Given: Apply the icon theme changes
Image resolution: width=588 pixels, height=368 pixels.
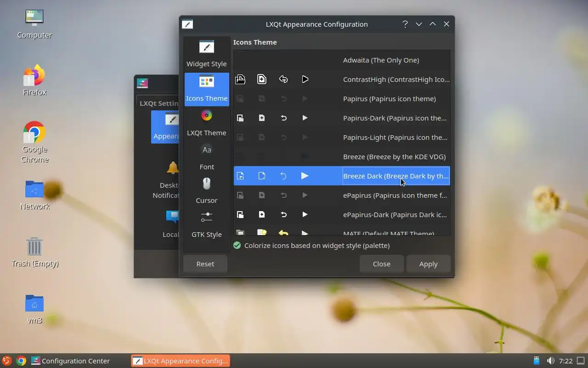Looking at the screenshot, I should [x=428, y=264].
